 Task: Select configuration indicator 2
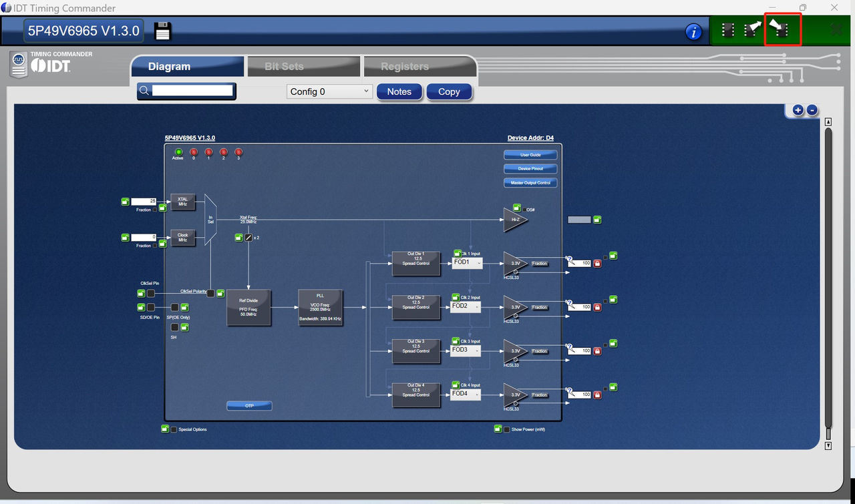pyautogui.click(x=223, y=152)
